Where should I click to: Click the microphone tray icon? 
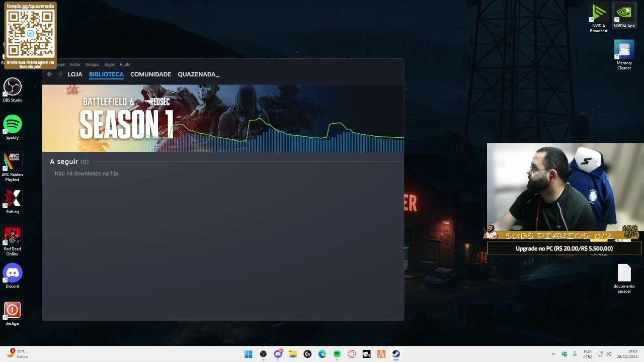[x=575, y=354]
